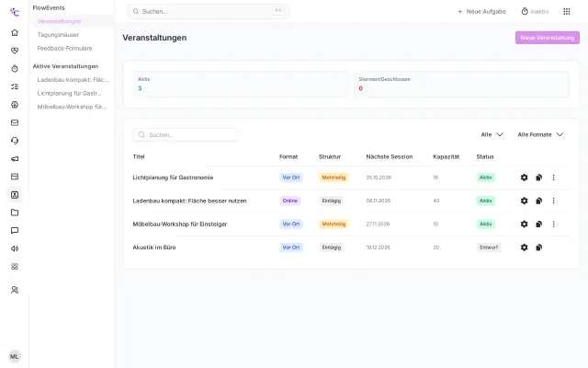Open three-dot menu for Ladenbau kompakt row
The height and width of the screenshot is (368, 588).
(x=553, y=201)
